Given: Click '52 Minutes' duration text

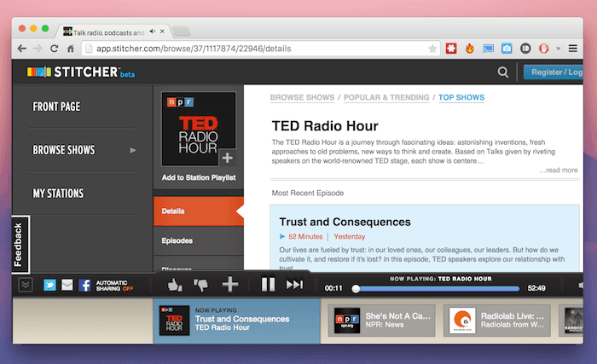Looking at the screenshot, I should point(305,236).
